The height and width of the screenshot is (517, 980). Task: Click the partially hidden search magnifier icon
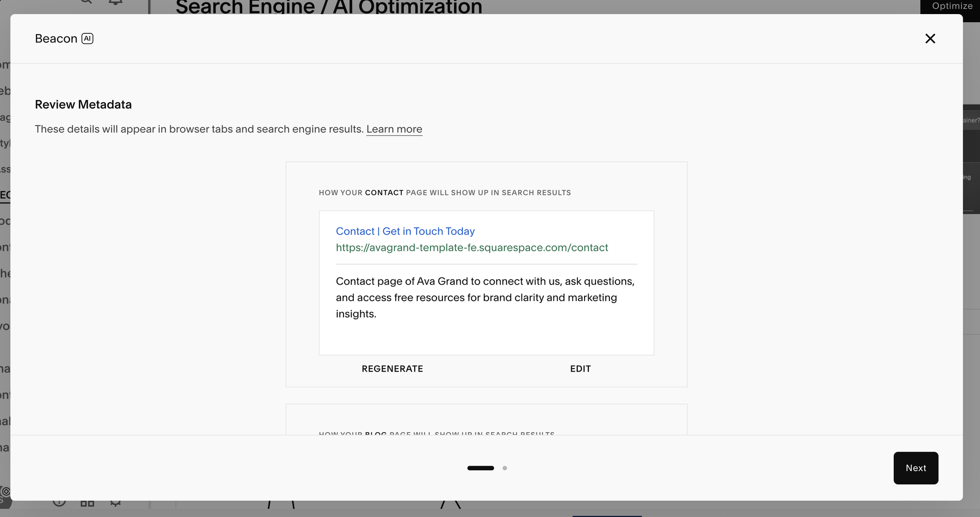coord(86,2)
